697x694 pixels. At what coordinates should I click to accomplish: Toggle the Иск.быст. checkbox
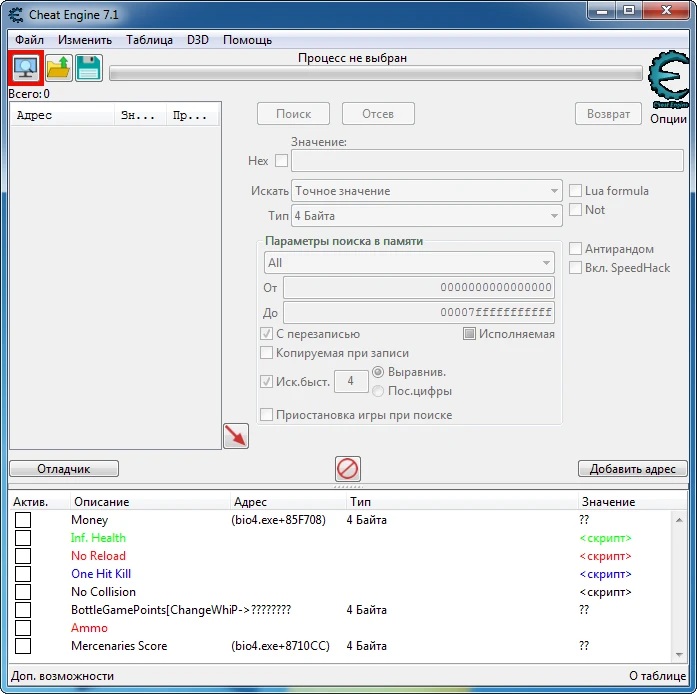[x=266, y=381]
